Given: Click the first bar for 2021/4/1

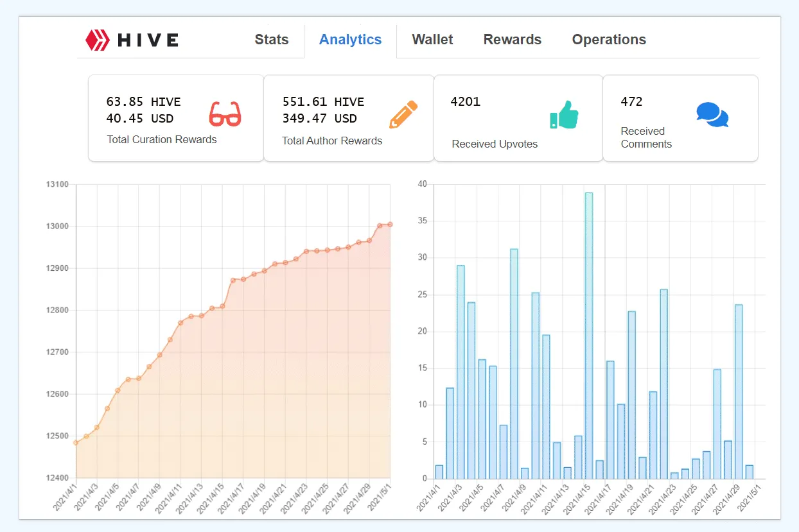Looking at the screenshot, I should [x=439, y=472].
